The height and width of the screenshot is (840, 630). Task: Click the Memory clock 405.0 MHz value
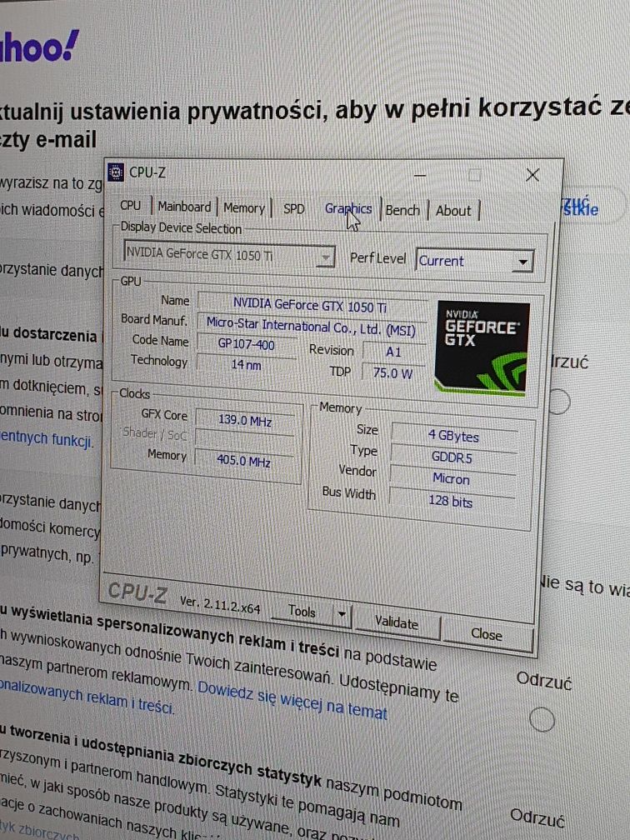244,461
